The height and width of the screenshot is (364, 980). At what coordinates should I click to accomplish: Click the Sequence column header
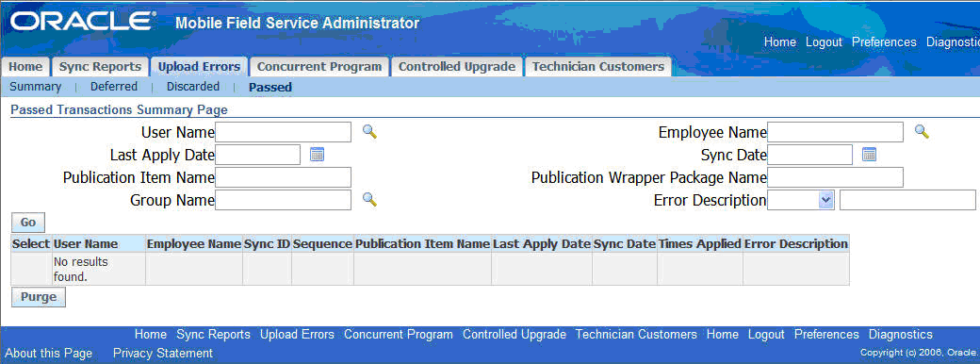[322, 244]
